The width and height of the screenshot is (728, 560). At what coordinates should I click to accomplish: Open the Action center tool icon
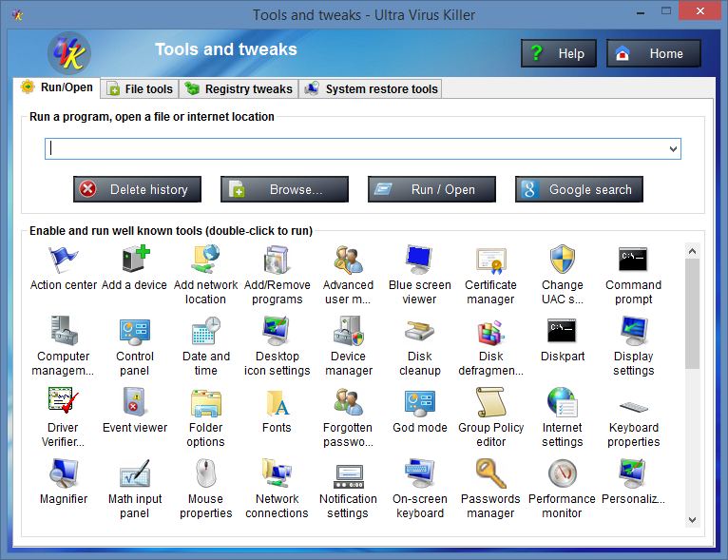tap(63, 260)
